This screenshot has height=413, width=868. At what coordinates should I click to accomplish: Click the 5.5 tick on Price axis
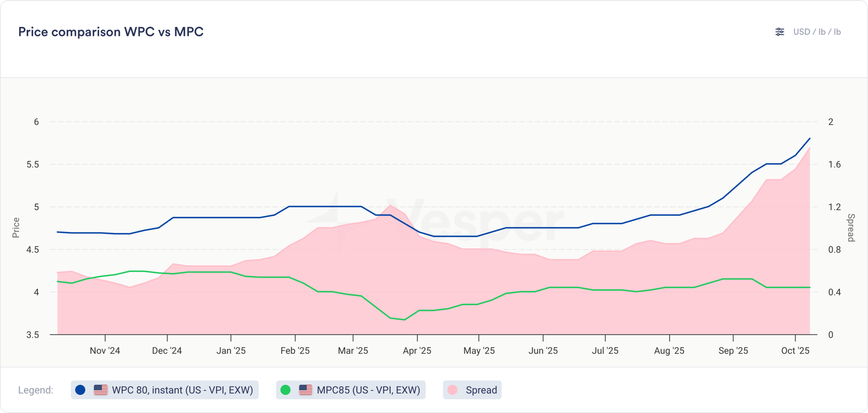33,164
